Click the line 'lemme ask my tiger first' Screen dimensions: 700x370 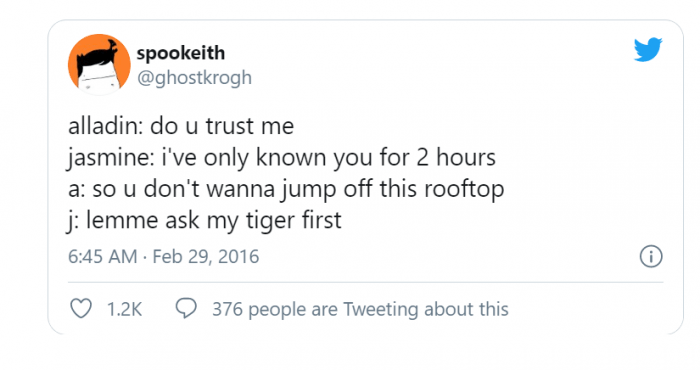[x=204, y=220]
